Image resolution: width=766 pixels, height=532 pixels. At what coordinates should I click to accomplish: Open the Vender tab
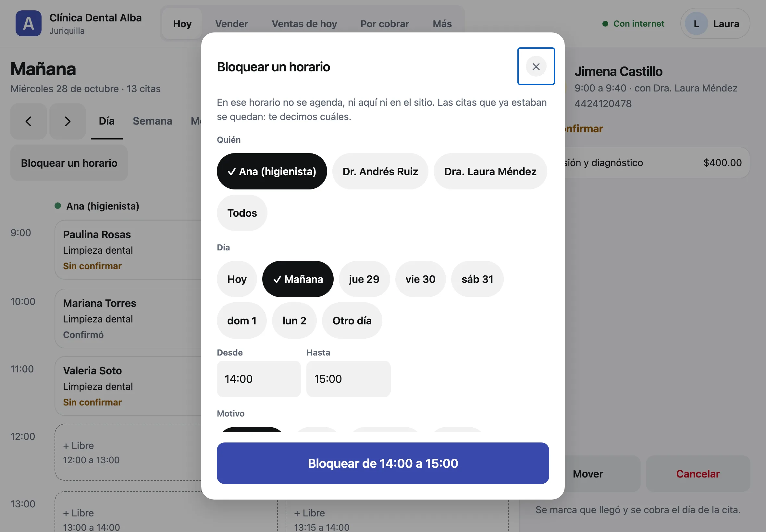pos(231,24)
